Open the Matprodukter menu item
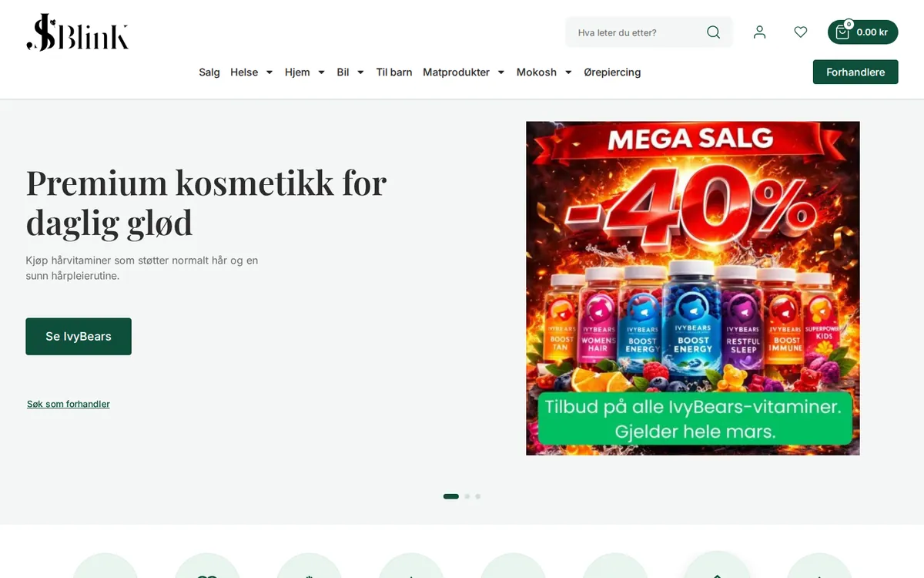 pyautogui.click(x=457, y=72)
